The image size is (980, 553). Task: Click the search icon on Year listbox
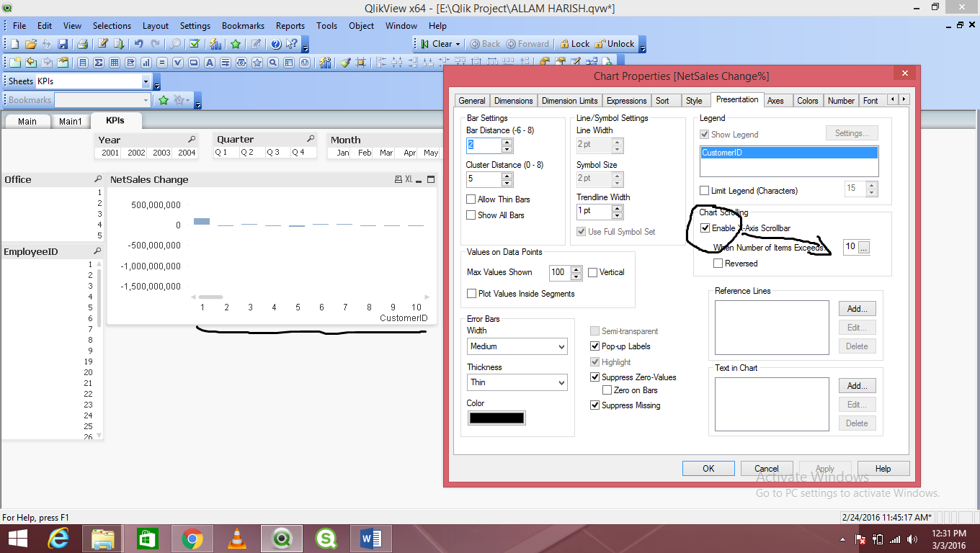192,139
